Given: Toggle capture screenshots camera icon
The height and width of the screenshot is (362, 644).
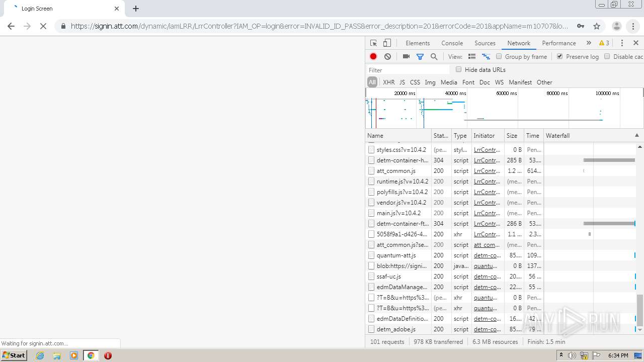Looking at the screenshot, I should (406, 57).
